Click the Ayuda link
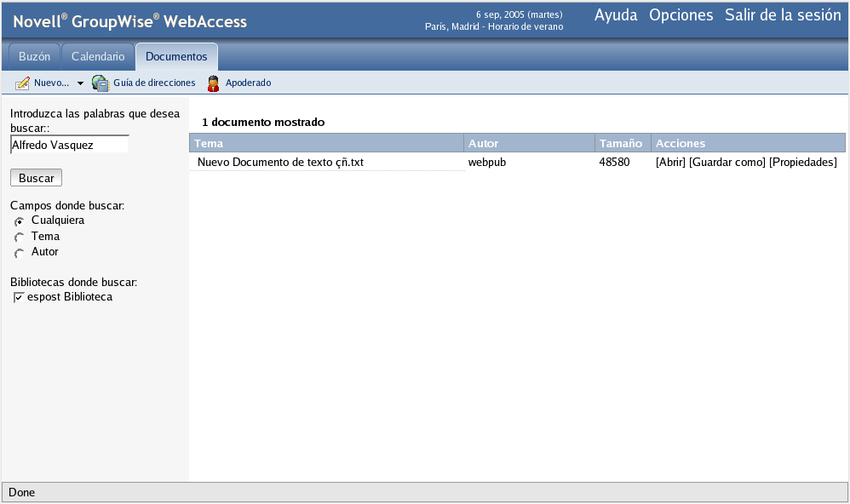Screen dimensions: 850x504 click(x=616, y=14)
